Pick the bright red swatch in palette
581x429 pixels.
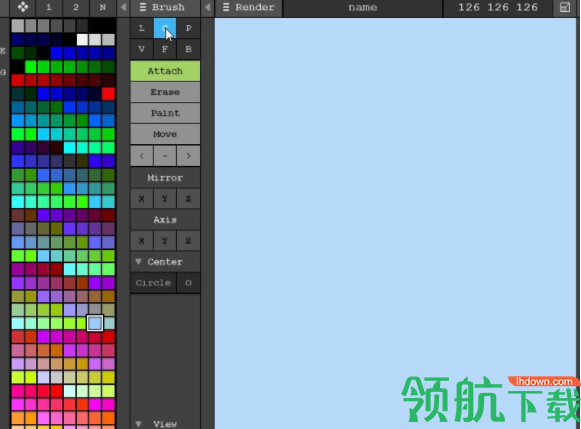(108, 94)
